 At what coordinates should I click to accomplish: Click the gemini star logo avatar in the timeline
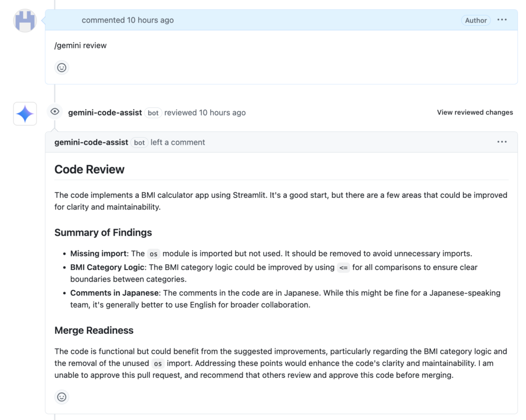click(25, 113)
